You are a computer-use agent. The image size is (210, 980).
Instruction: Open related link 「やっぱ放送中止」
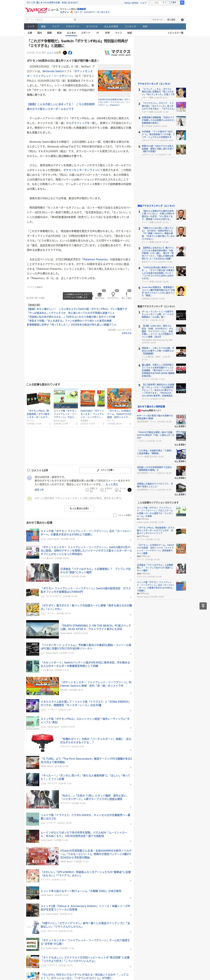click(x=70, y=313)
